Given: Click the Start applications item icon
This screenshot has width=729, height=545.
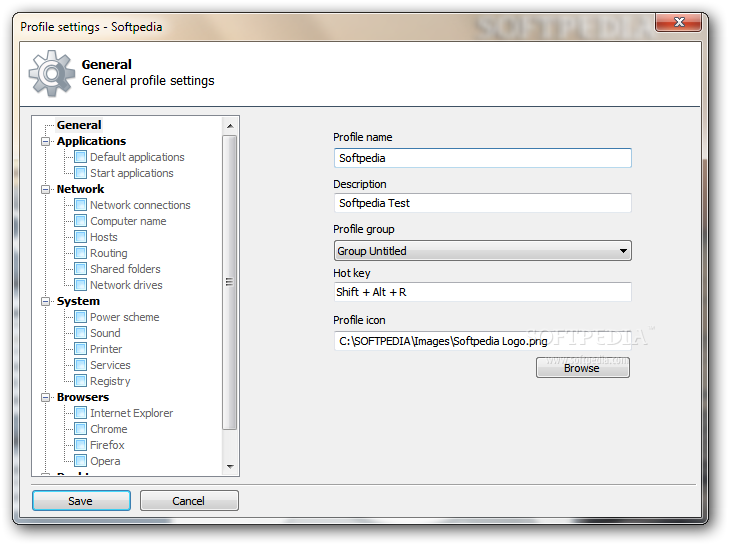Looking at the screenshot, I should coord(80,173).
